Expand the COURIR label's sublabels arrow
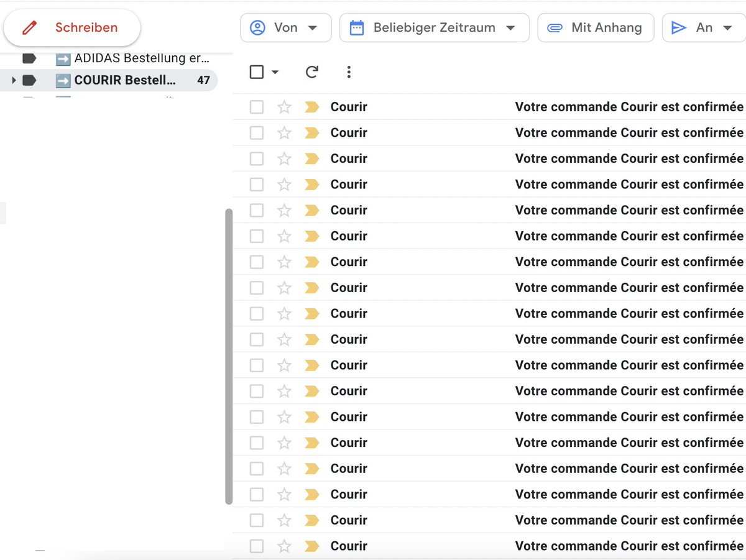Viewport: 746px width, 560px height. [x=14, y=80]
